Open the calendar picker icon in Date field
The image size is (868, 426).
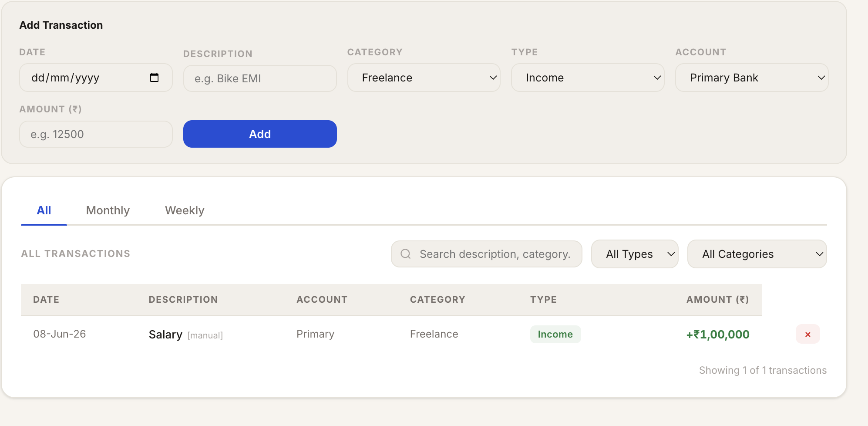click(x=154, y=78)
